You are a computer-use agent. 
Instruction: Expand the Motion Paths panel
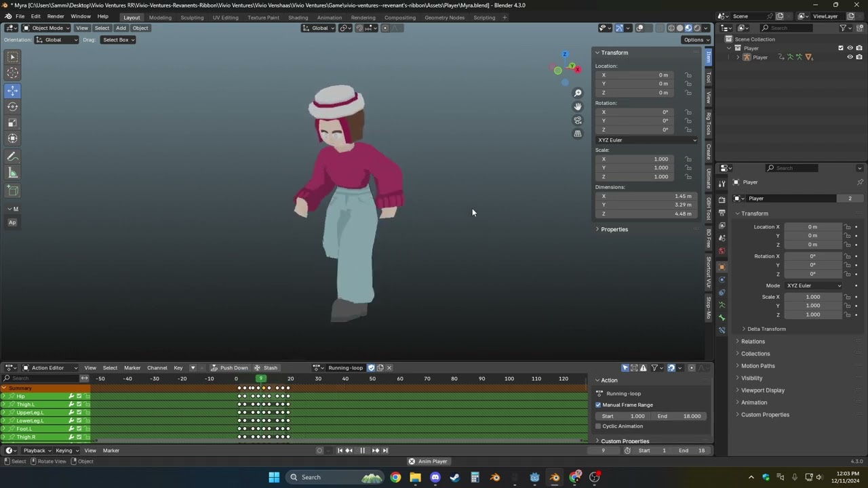click(x=757, y=366)
